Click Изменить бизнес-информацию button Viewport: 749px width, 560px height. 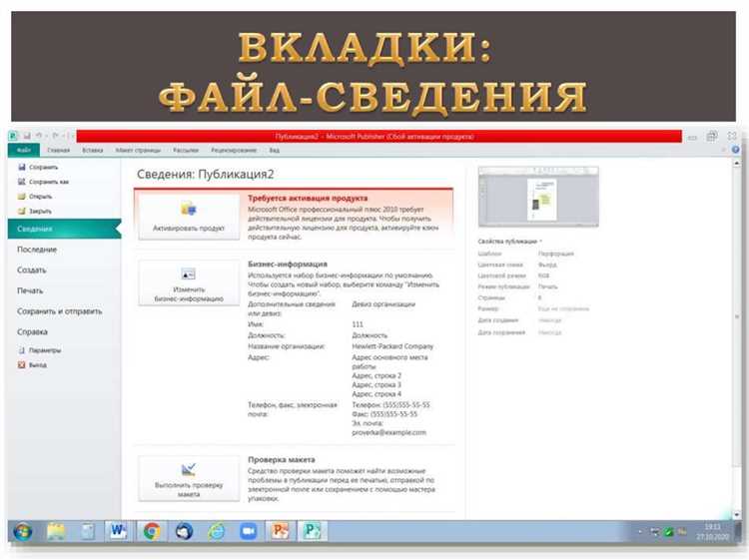[x=189, y=282]
